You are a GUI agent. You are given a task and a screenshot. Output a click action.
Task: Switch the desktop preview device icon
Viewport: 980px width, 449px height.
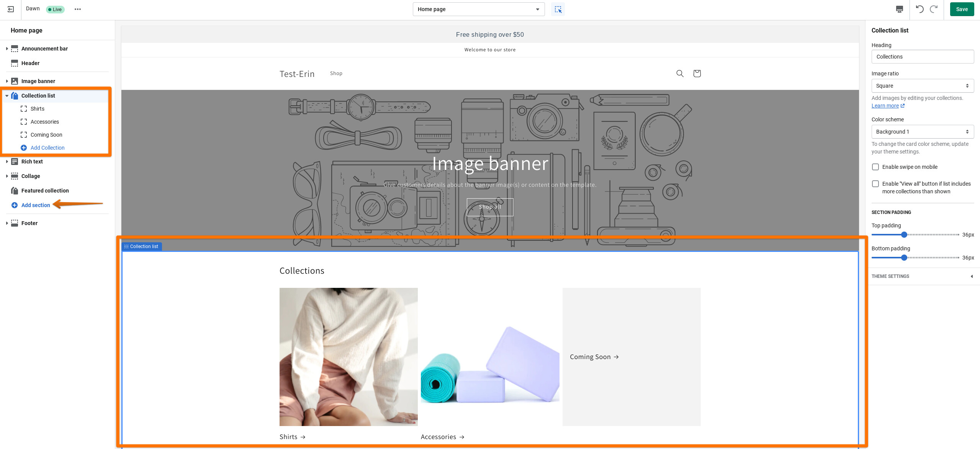(x=900, y=9)
